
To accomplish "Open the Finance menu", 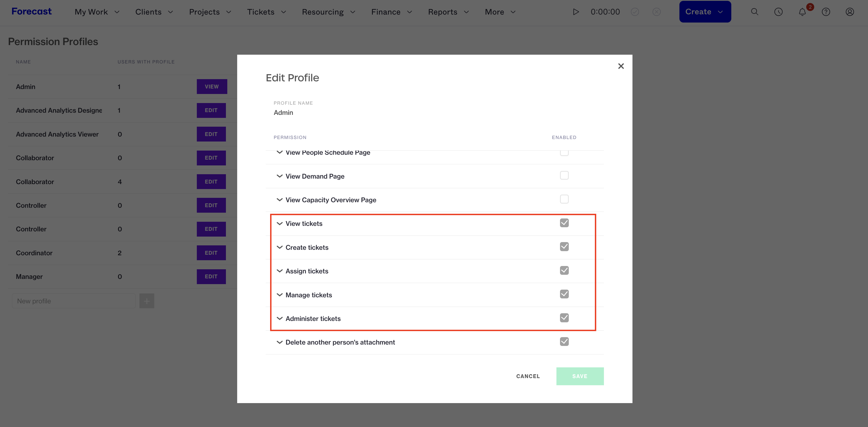I will point(392,12).
